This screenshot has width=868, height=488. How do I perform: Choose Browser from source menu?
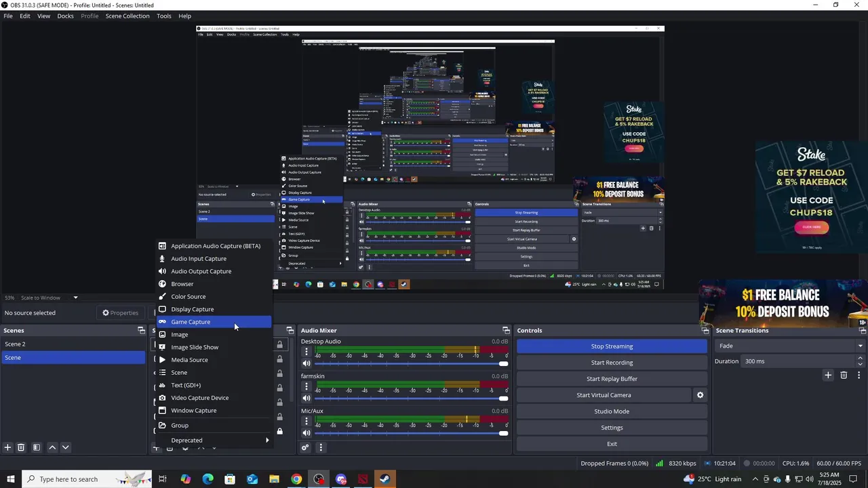214,284
